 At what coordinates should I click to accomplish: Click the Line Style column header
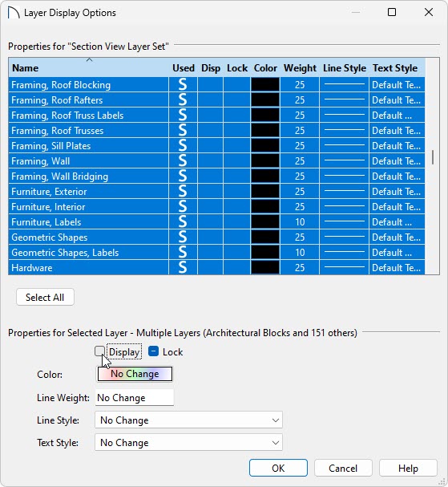tap(345, 68)
